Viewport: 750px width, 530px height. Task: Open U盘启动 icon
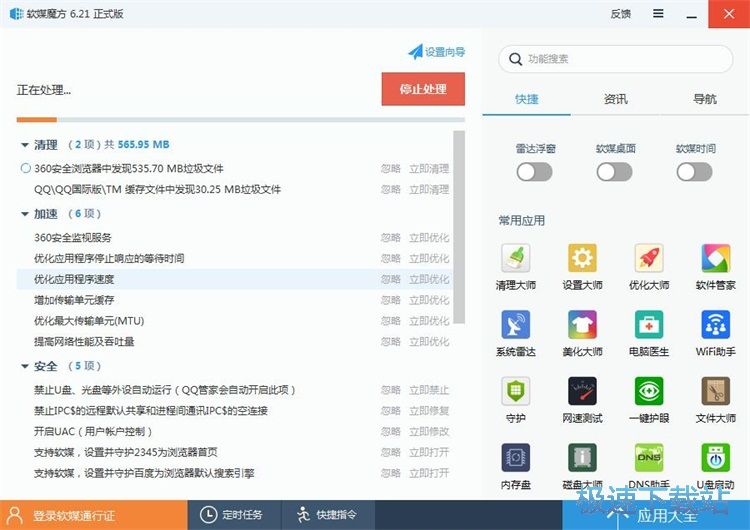(x=716, y=457)
